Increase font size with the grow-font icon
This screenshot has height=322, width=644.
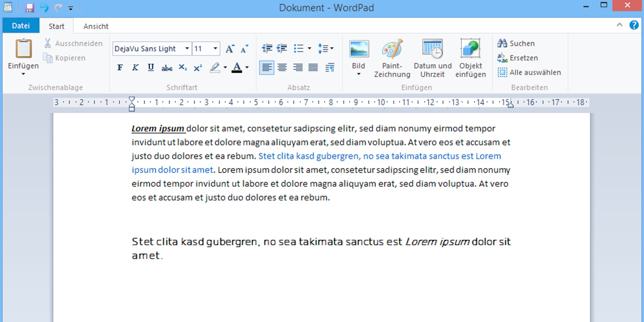[230, 48]
